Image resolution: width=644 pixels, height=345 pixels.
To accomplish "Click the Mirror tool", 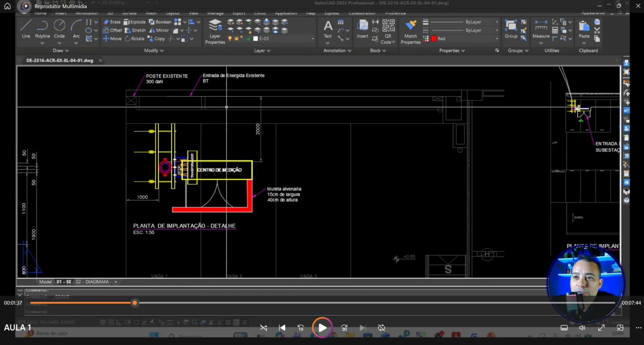I will click(x=159, y=30).
